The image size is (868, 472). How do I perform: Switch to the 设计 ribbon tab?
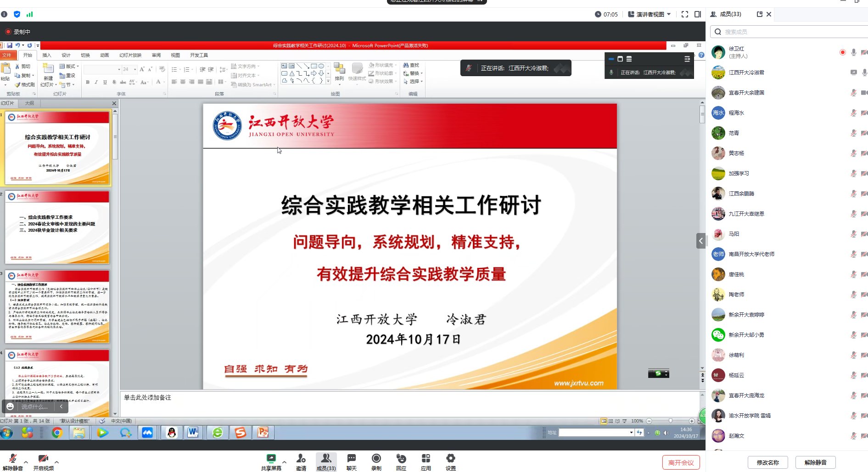coord(66,55)
